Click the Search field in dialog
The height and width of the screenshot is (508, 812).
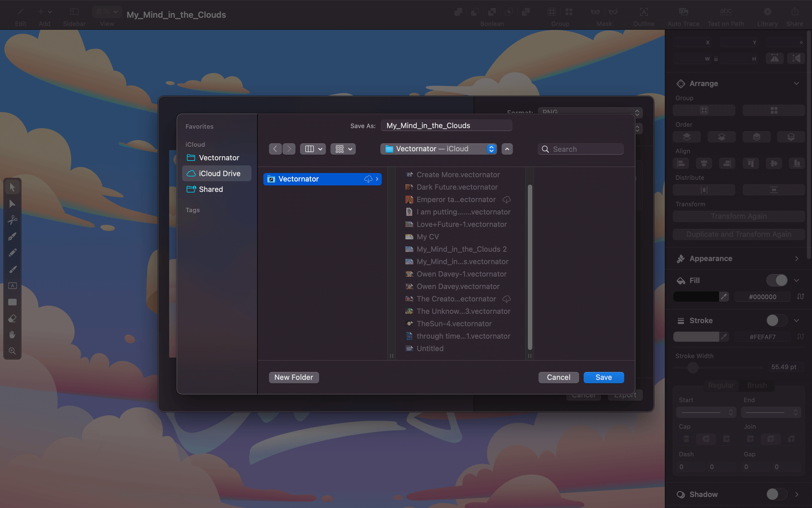581,149
